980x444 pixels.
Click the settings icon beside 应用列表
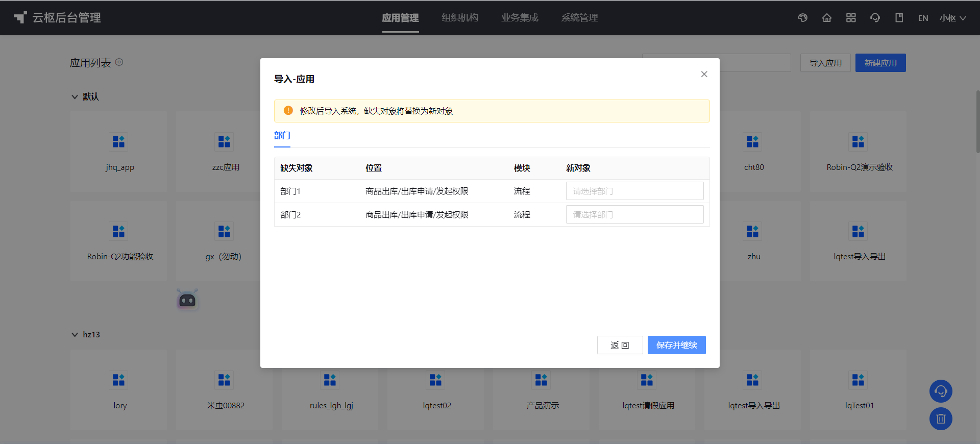click(119, 62)
